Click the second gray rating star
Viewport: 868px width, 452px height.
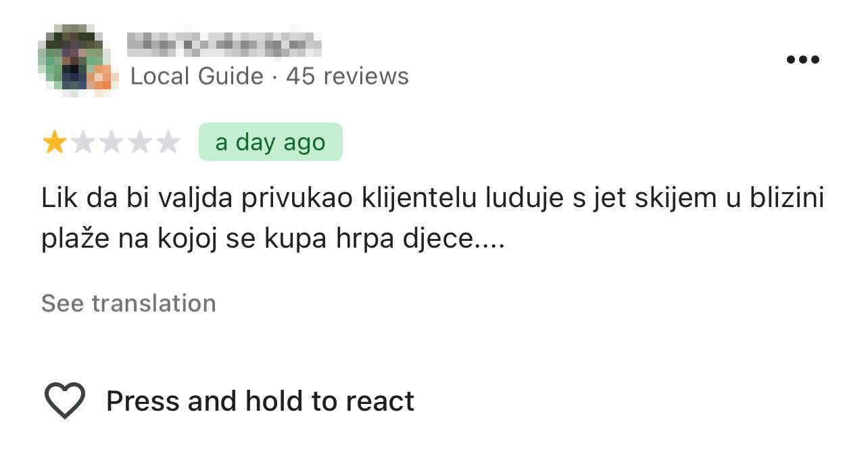(x=82, y=142)
